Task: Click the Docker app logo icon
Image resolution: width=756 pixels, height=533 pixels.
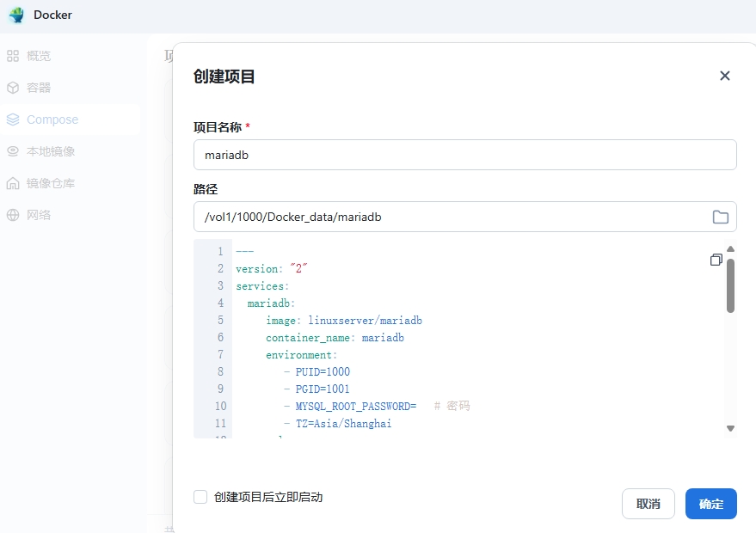Action: click(x=16, y=15)
